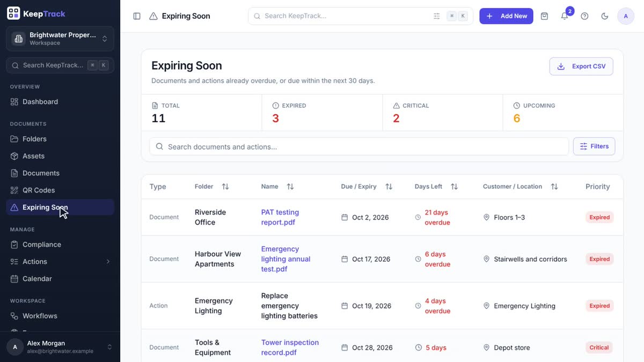The width and height of the screenshot is (644, 362).
Task: Click the 6 days overdue text
Action: (437, 259)
